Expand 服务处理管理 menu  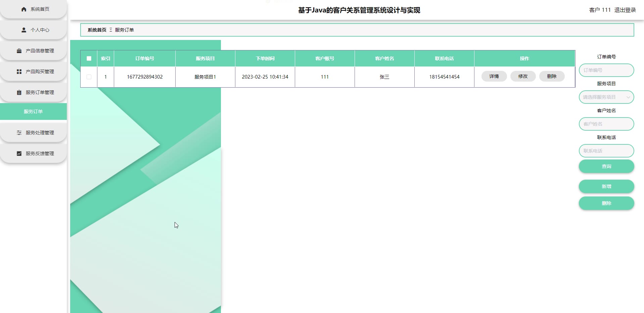pyautogui.click(x=33, y=133)
